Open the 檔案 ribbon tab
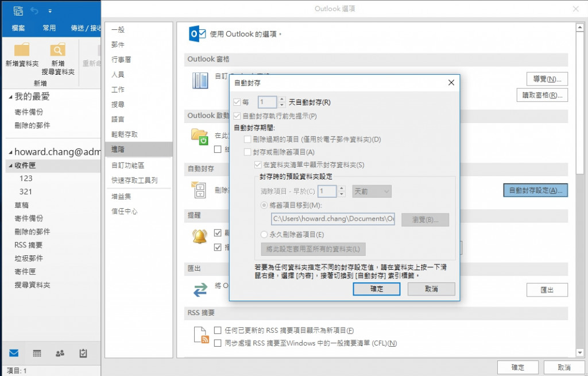This screenshot has height=376, width=588. (x=18, y=28)
